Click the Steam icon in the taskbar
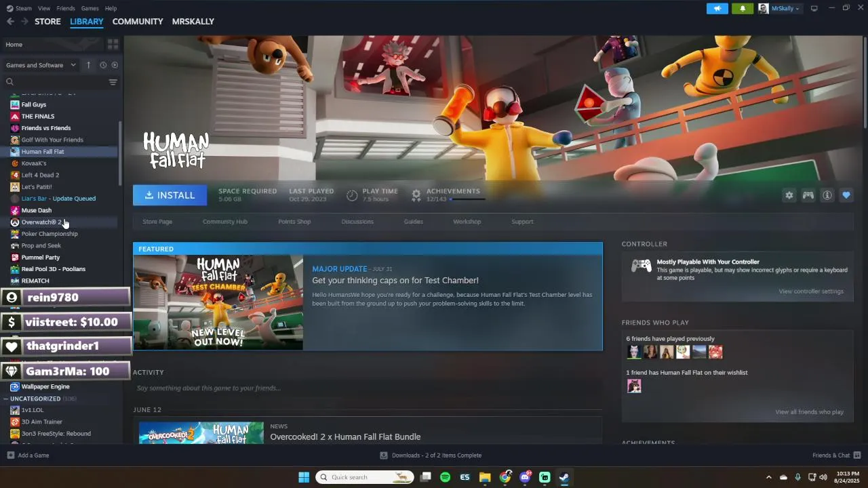 (564, 477)
